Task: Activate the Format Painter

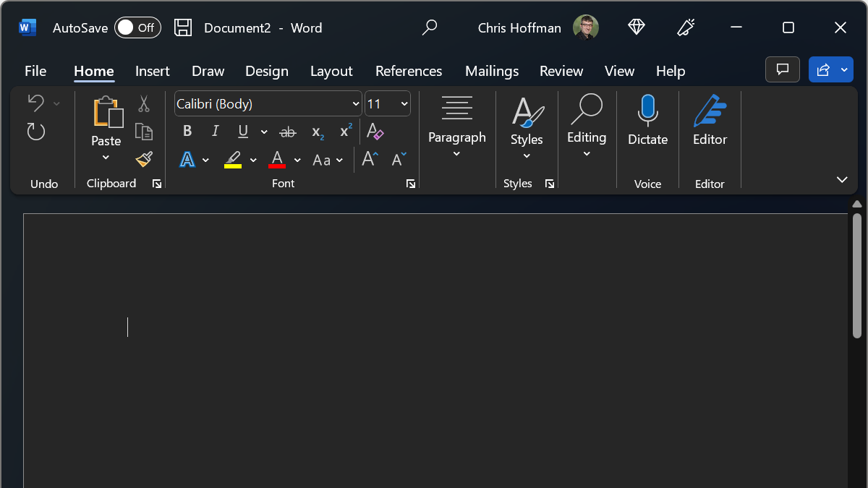Action: pyautogui.click(x=143, y=158)
